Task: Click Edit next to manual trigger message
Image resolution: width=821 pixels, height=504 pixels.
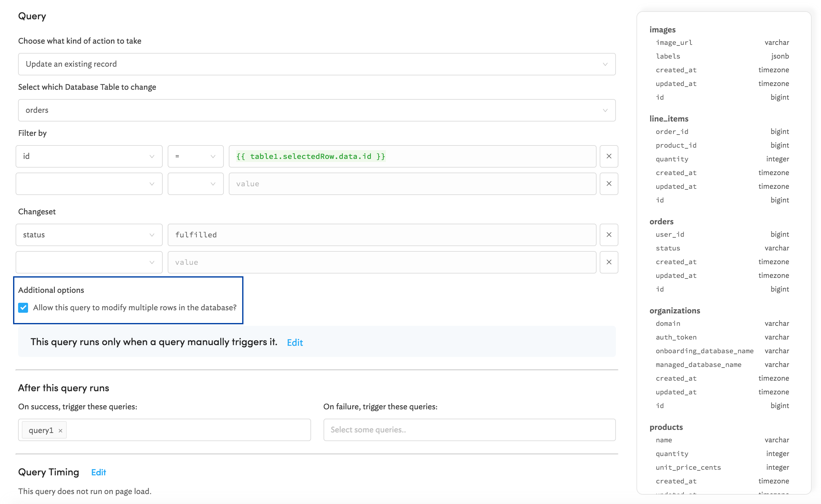Action: [295, 342]
